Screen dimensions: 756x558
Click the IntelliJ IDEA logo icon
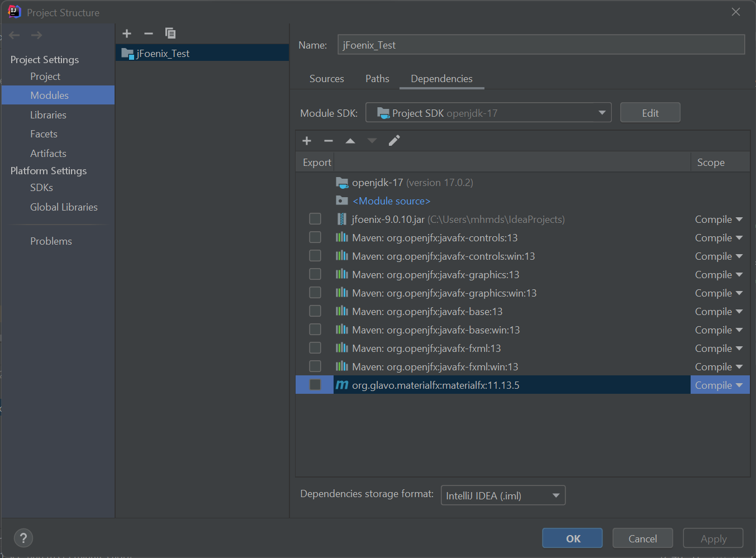[x=14, y=12]
